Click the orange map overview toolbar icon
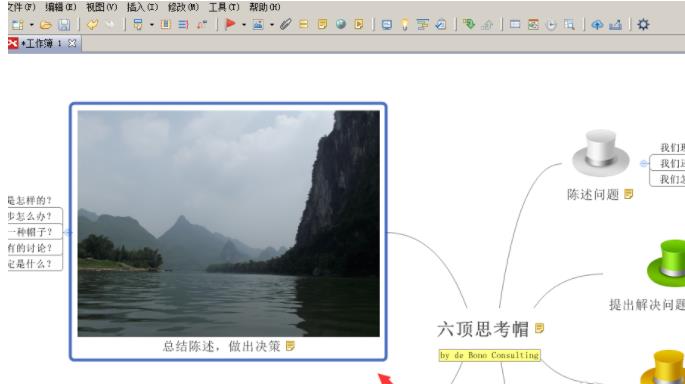Viewport: 685px width, 384px height. (x=533, y=24)
